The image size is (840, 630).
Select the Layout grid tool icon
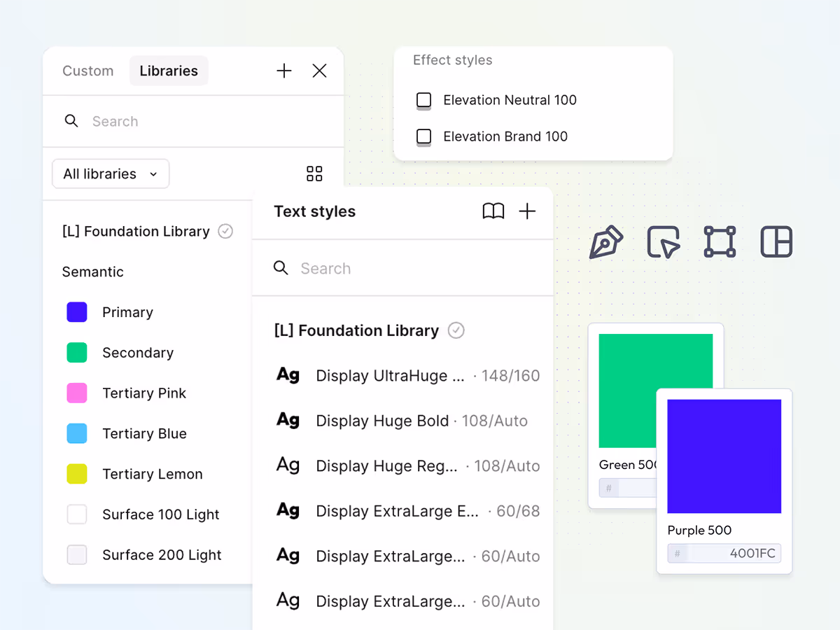pos(776,242)
